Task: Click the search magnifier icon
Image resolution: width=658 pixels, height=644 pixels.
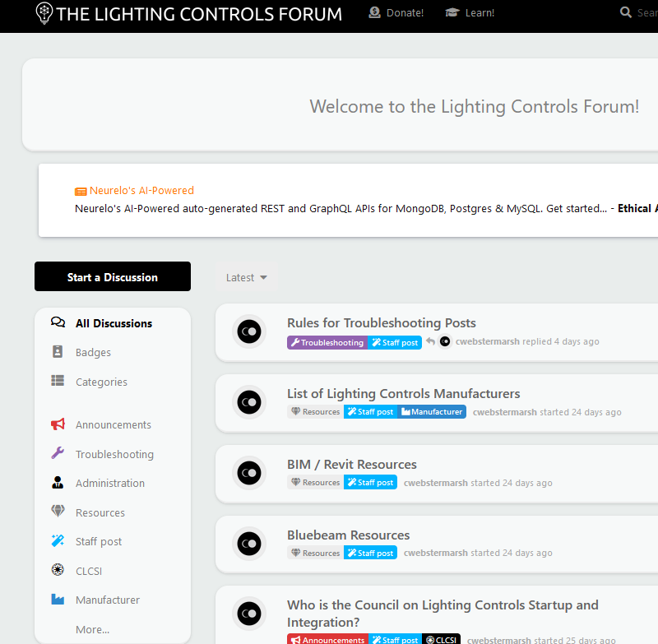Action: pos(626,12)
